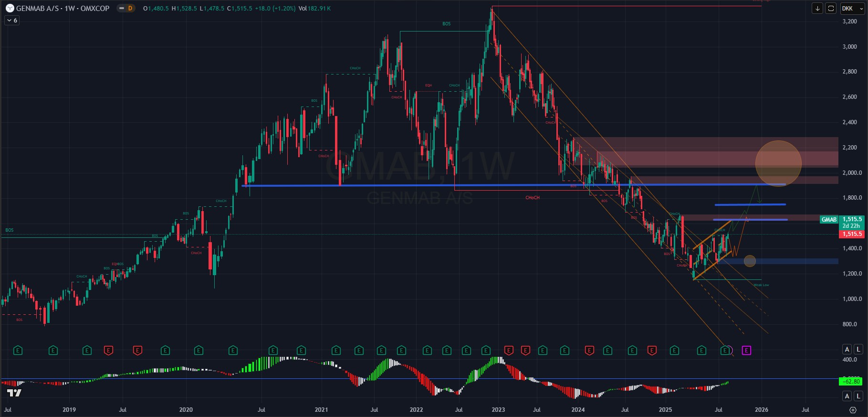Click the 2025 time axis label

coord(665,410)
